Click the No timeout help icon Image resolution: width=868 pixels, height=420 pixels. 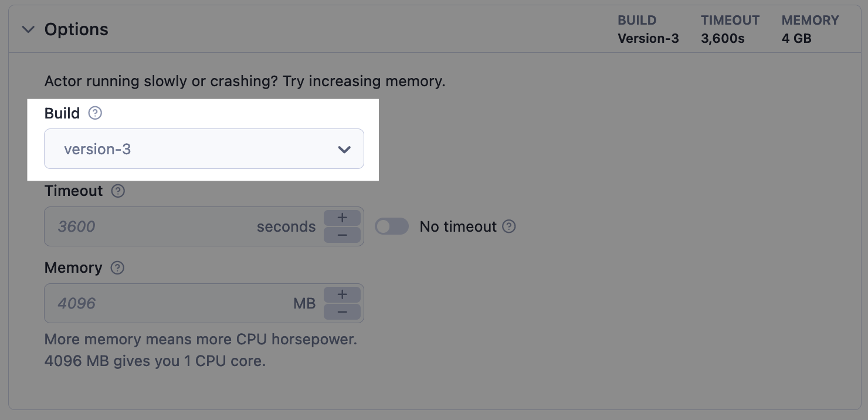point(509,226)
